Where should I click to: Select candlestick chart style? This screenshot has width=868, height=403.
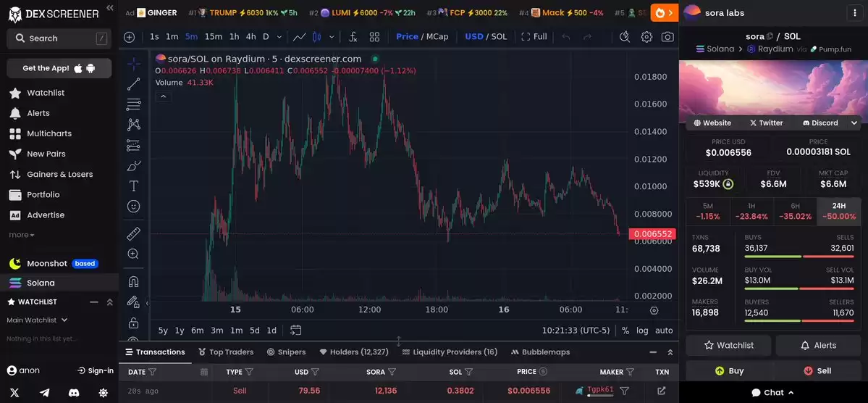[x=316, y=36]
